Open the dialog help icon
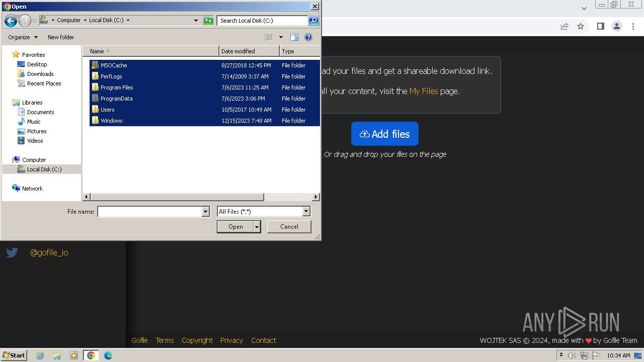 point(308,37)
